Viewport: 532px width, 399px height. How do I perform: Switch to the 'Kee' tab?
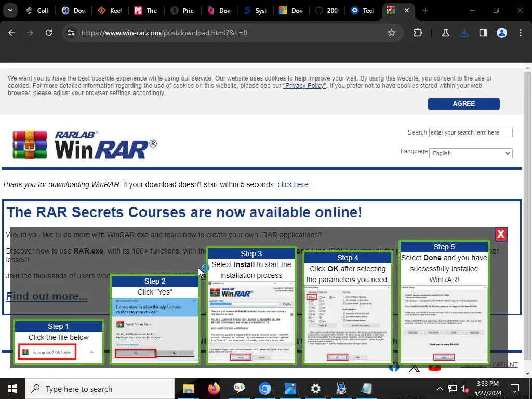pyautogui.click(x=110, y=10)
